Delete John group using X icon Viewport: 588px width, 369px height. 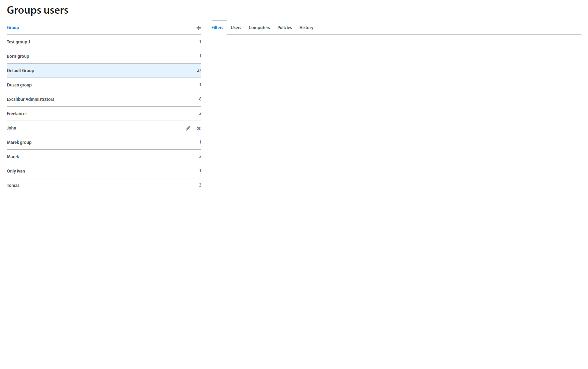(x=199, y=128)
